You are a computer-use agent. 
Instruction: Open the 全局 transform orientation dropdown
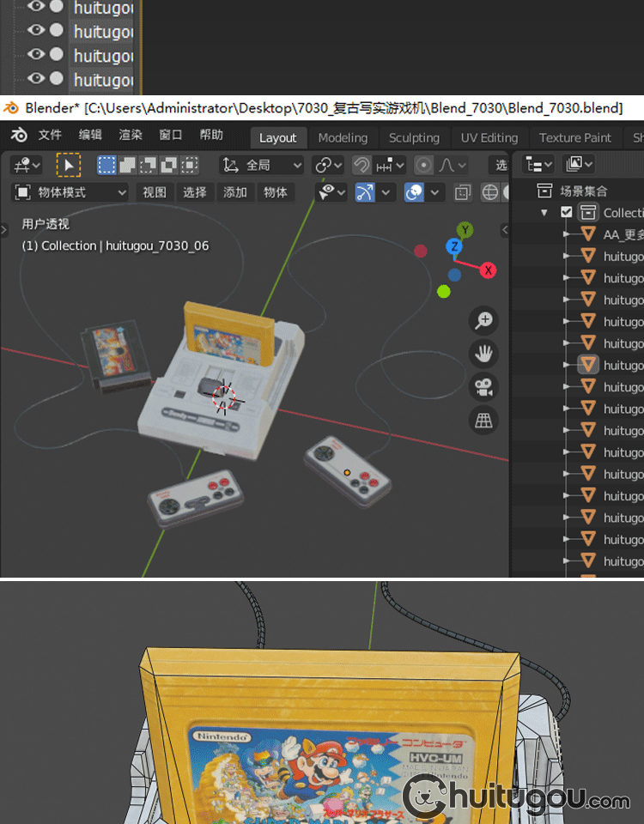[x=263, y=165]
